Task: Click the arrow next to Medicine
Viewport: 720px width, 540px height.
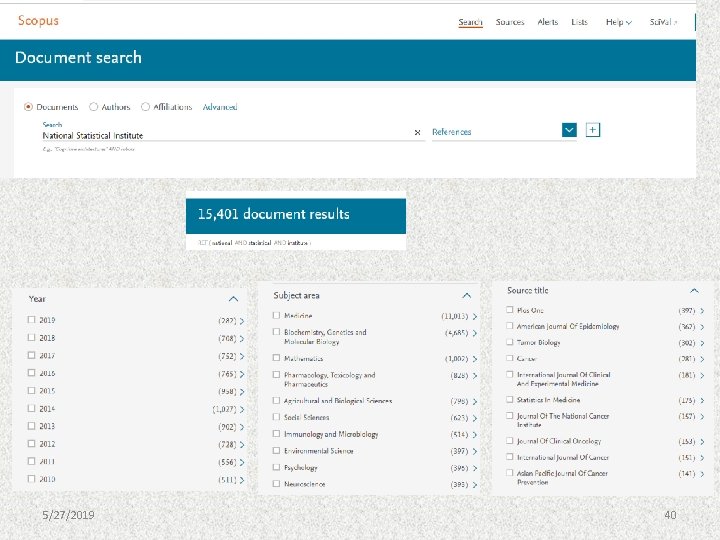Action: 475,316
